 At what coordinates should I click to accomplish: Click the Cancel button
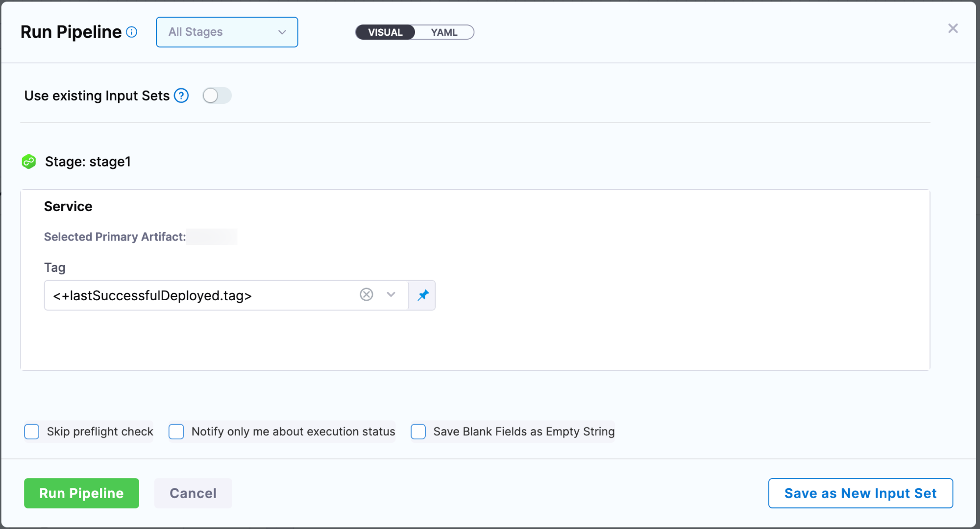point(193,493)
